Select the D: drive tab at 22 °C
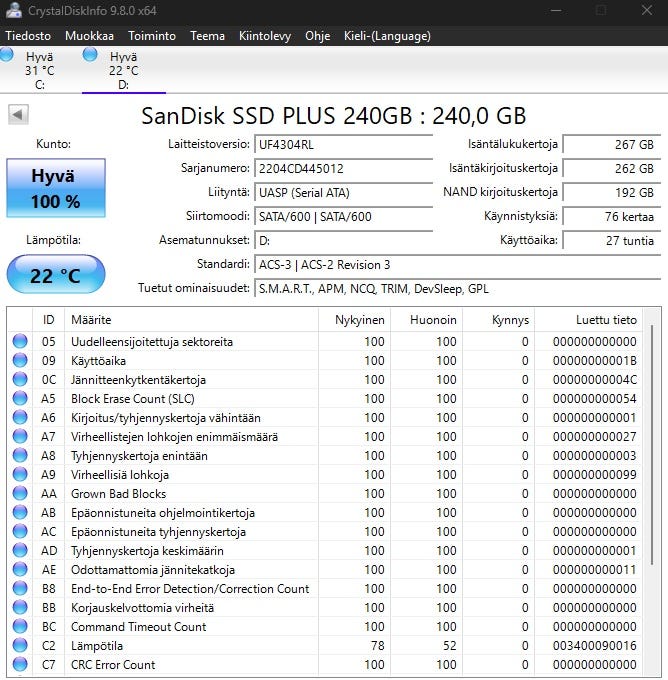Screen dimensions: 668x680 [124, 71]
